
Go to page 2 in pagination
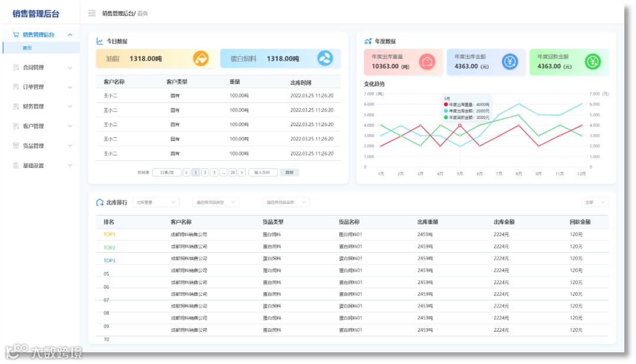(x=205, y=173)
